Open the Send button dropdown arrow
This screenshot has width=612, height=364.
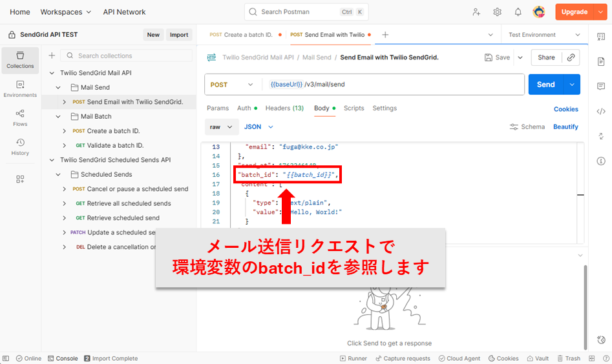pyautogui.click(x=572, y=85)
